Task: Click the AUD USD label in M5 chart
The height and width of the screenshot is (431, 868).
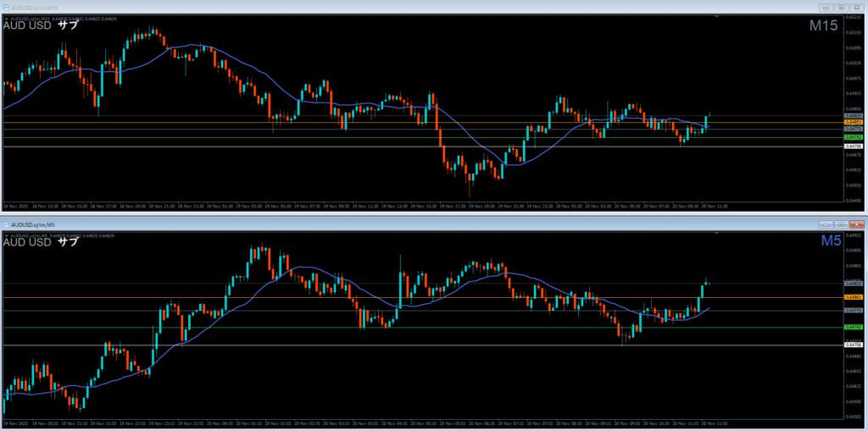Action: 27,242
